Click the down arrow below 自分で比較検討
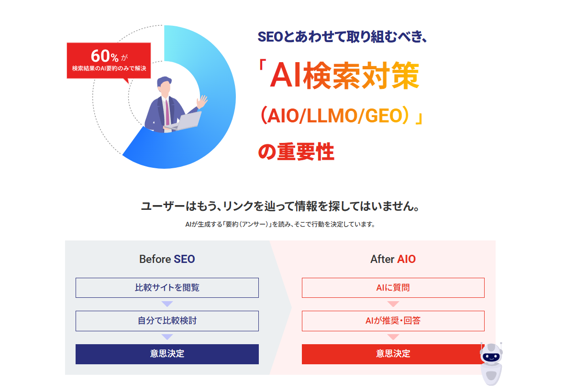 (167, 337)
